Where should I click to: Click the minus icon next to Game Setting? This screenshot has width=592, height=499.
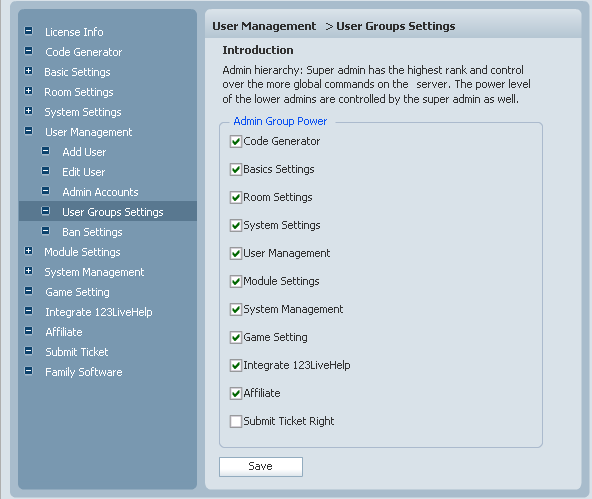tap(28, 291)
